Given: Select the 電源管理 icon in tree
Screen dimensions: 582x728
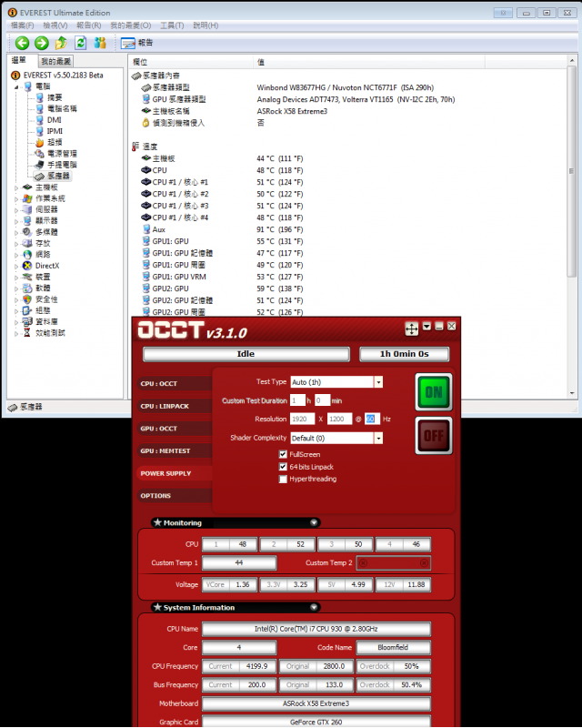Looking at the screenshot, I should click(40, 153).
